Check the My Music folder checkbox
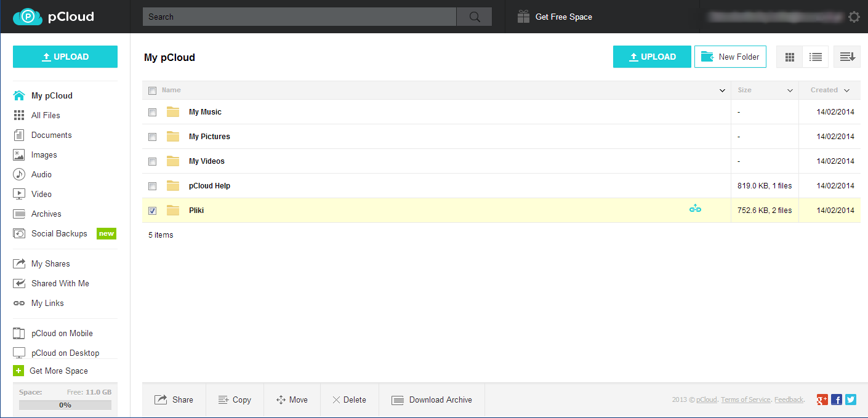Image resolution: width=868 pixels, height=418 pixels. point(153,112)
